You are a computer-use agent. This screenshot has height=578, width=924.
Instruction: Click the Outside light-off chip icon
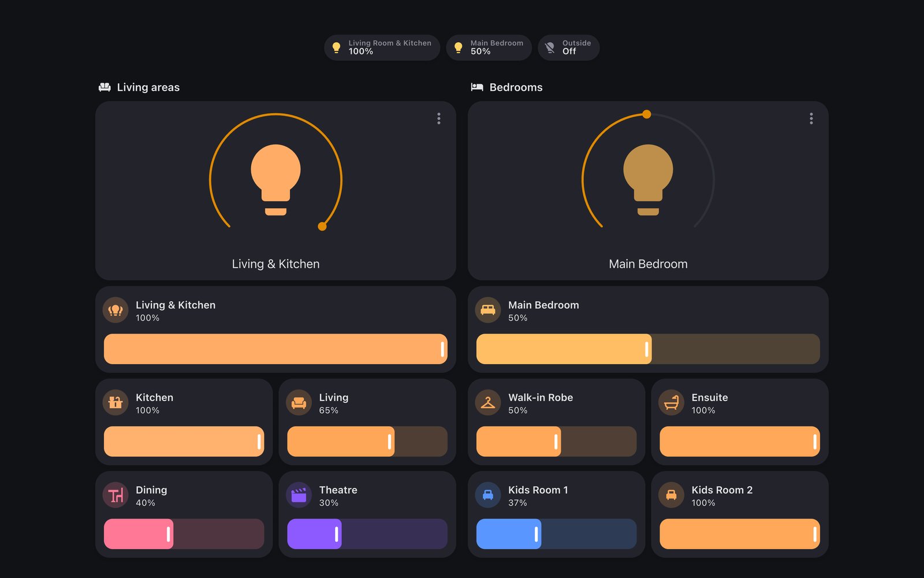[550, 47]
